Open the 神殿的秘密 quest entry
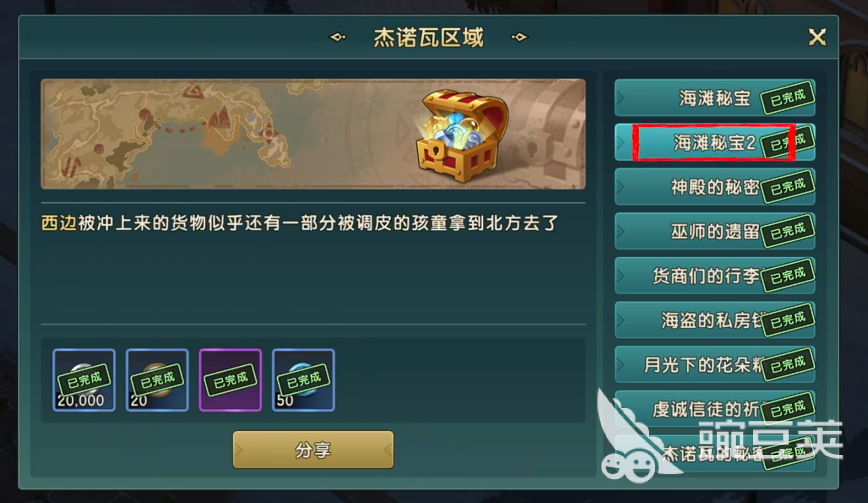The image size is (868, 503). (715, 187)
